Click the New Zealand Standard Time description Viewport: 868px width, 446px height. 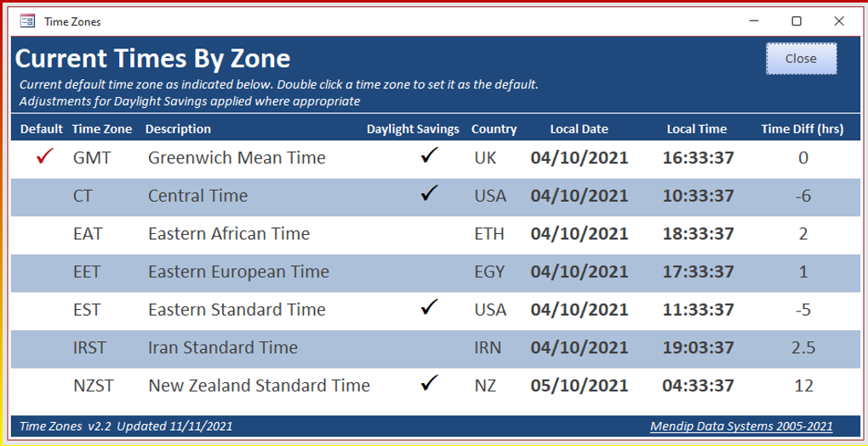click(259, 386)
